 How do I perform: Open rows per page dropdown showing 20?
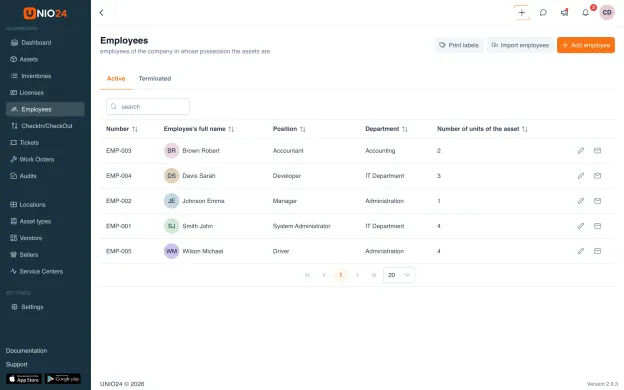[399, 275]
